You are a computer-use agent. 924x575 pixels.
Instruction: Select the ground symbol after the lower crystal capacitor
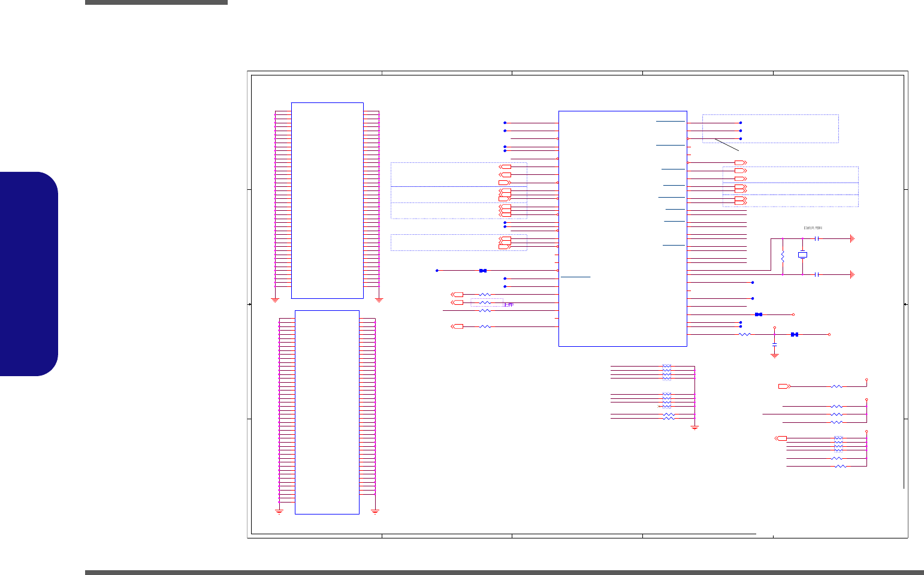(x=851, y=274)
